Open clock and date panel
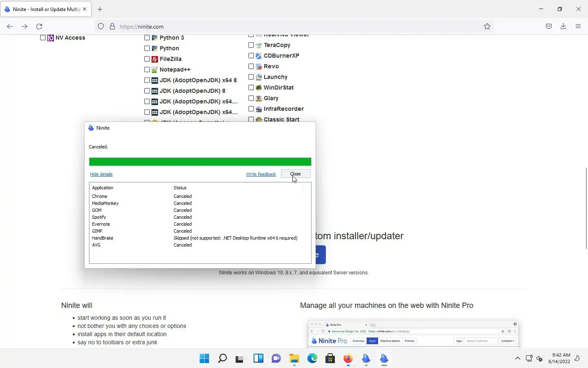Screen dimensions: 588x368 tap(559, 358)
